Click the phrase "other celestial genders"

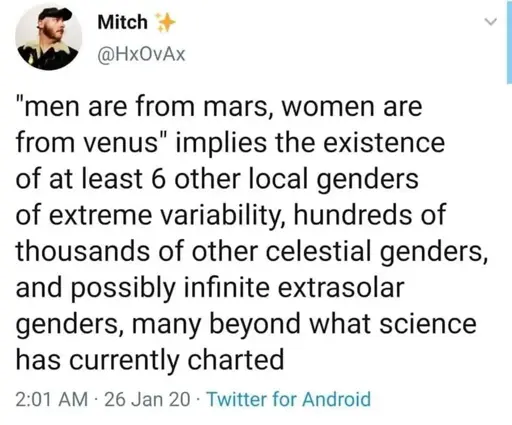click(340, 252)
